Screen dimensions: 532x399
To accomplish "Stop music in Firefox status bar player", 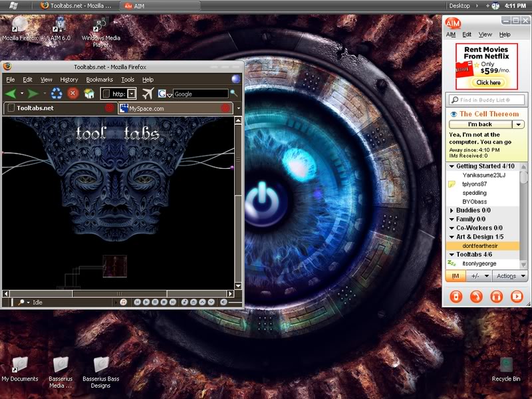I will click(x=164, y=302).
